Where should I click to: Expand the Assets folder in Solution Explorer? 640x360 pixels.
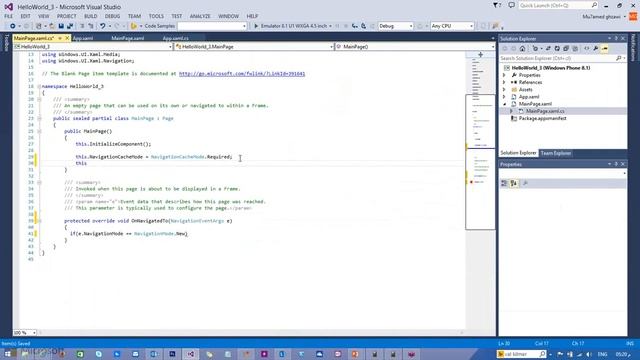(x=504, y=90)
